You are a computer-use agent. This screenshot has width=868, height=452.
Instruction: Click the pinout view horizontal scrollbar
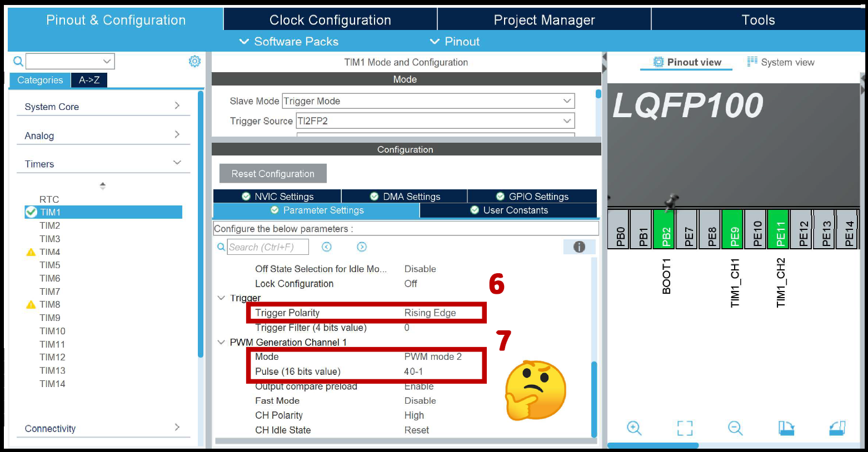coord(653,445)
